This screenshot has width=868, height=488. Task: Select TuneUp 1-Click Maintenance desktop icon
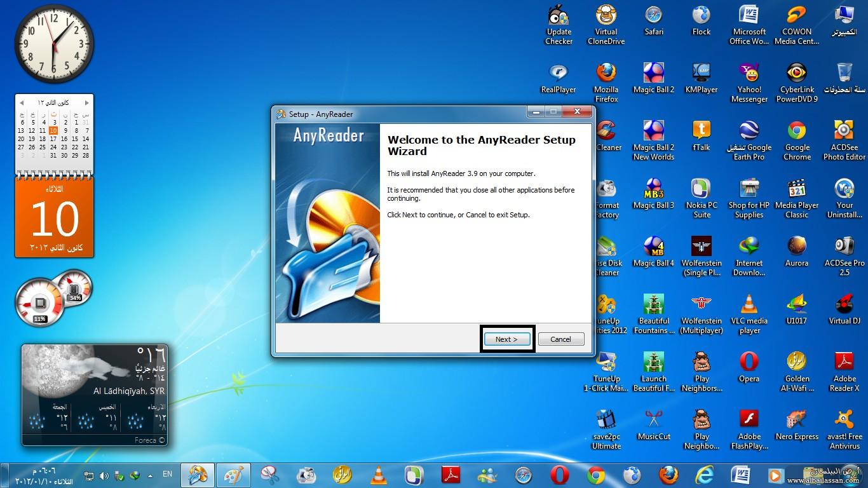606,372
